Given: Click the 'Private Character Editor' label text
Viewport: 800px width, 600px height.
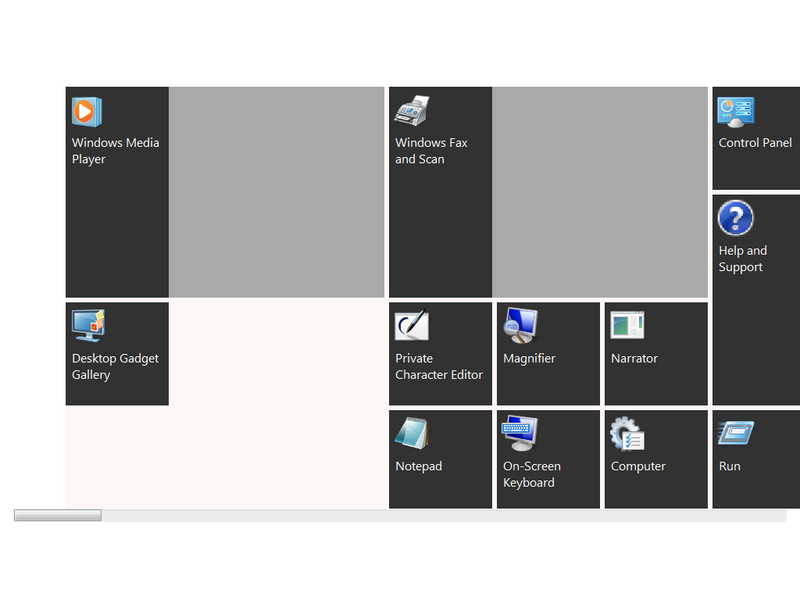Looking at the screenshot, I should tap(439, 367).
